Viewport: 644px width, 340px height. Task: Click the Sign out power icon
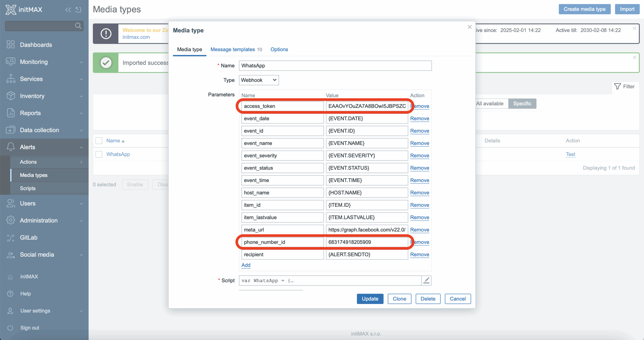(x=10, y=328)
